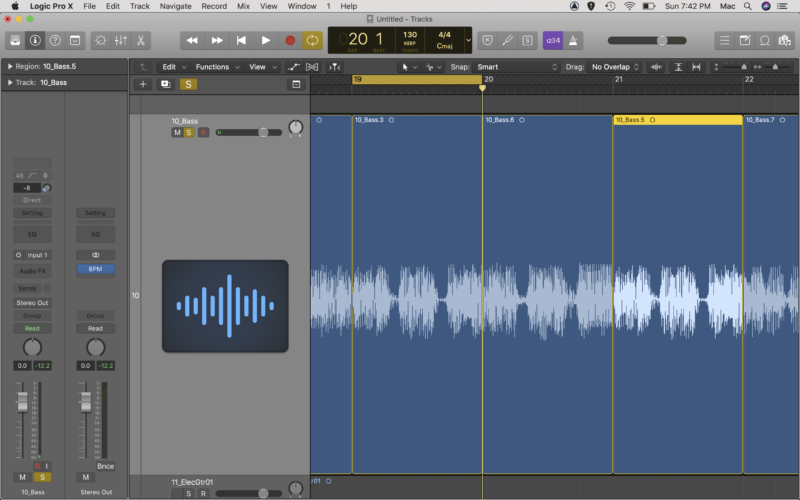Click the 10_Bass channel strip volume fader
Viewport: 800px width, 500px height.
[22, 402]
